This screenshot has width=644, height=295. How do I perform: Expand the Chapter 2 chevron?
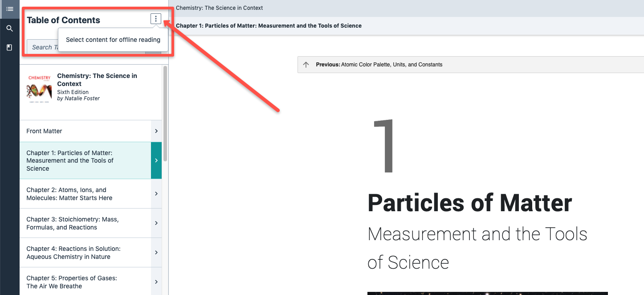tap(156, 194)
